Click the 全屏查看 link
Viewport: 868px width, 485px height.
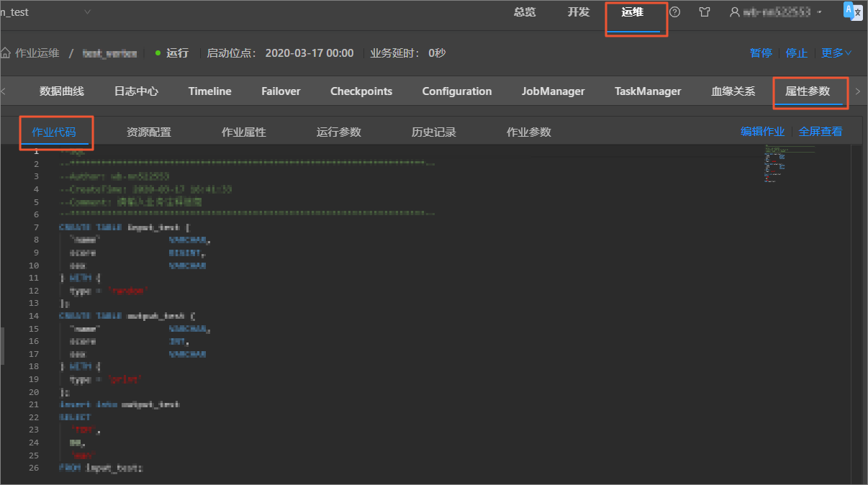pos(820,132)
